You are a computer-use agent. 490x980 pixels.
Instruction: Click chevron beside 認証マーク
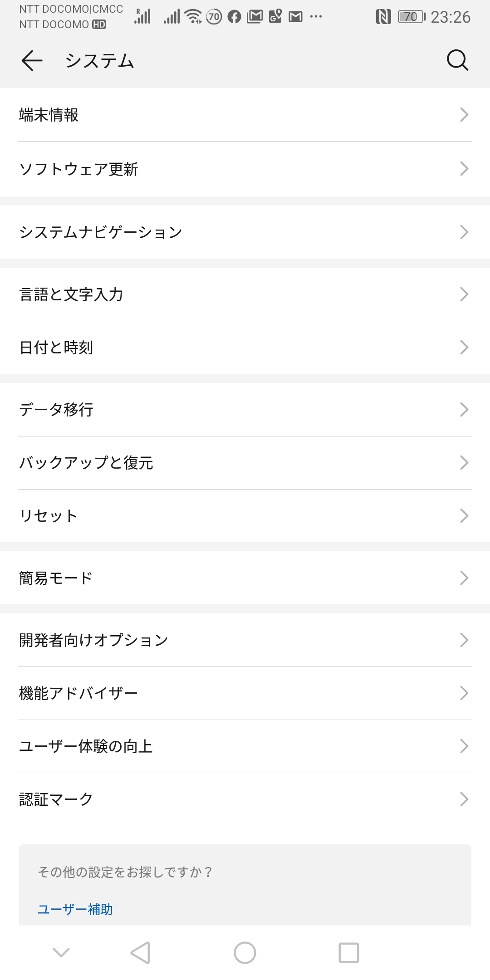click(x=464, y=799)
